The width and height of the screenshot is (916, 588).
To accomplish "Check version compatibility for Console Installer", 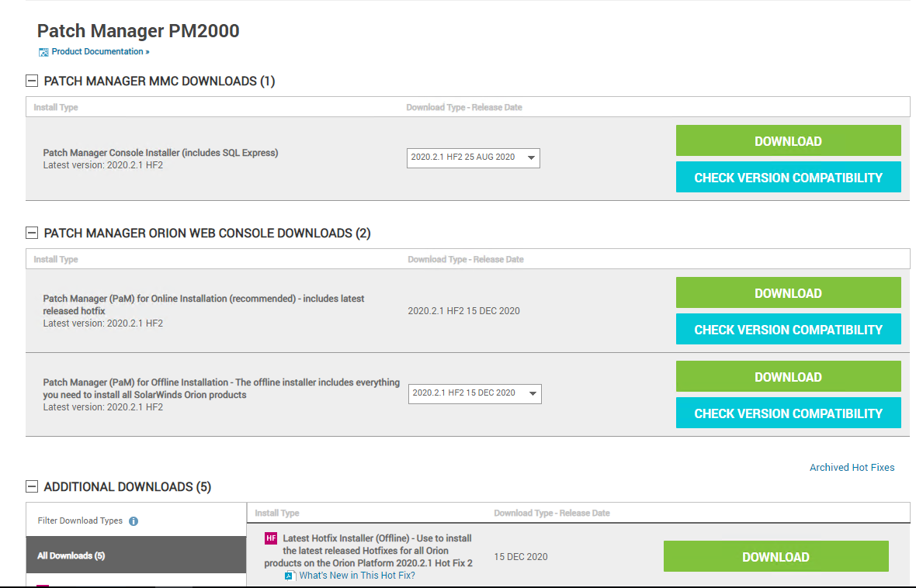I will tap(788, 178).
